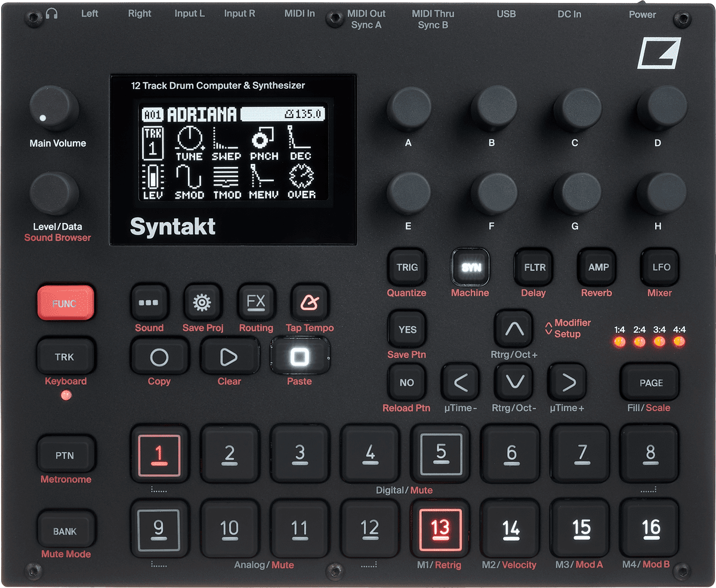Screen dimensions: 716x588
Task: Open the FLTR parameter page
Action: tap(534, 268)
